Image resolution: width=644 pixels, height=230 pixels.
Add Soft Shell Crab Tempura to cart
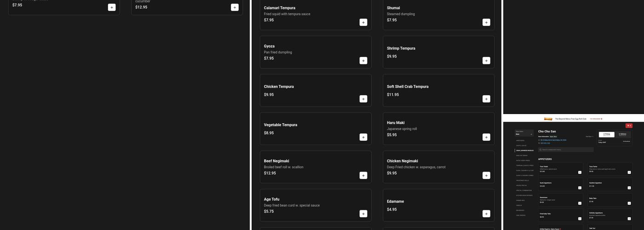486,99
